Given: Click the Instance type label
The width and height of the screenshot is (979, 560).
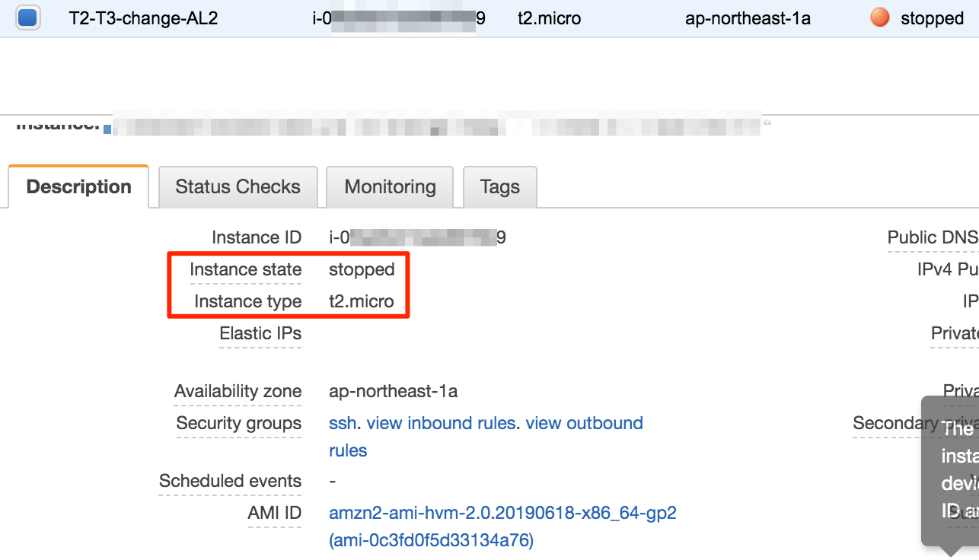Looking at the screenshot, I should [248, 301].
